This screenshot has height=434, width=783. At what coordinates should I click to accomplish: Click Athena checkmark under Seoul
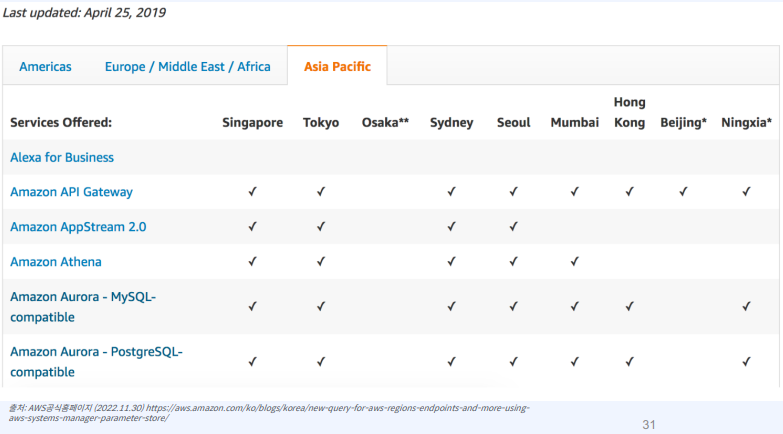click(x=513, y=261)
